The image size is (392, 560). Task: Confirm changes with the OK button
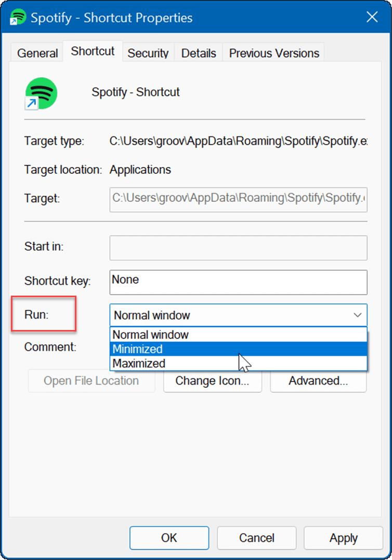click(169, 538)
